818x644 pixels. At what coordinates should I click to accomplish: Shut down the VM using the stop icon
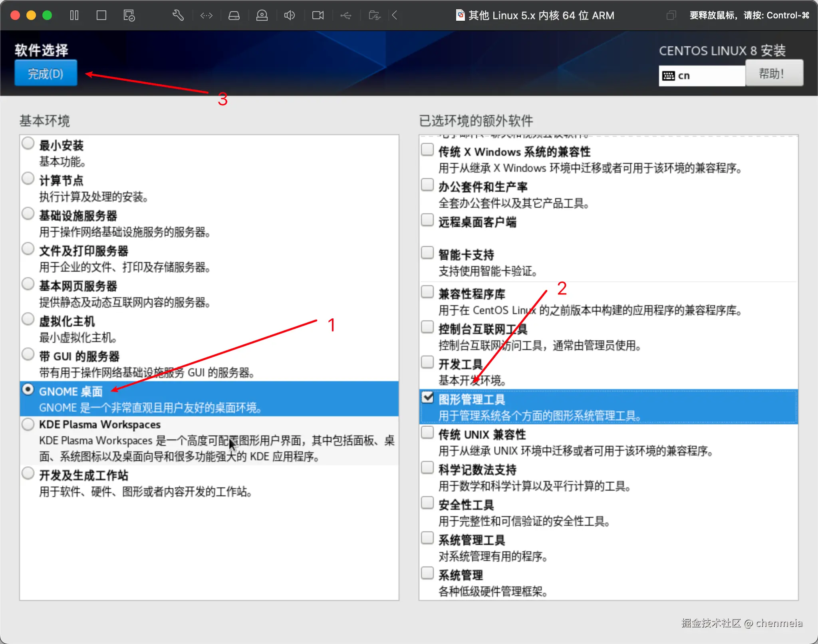101,15
